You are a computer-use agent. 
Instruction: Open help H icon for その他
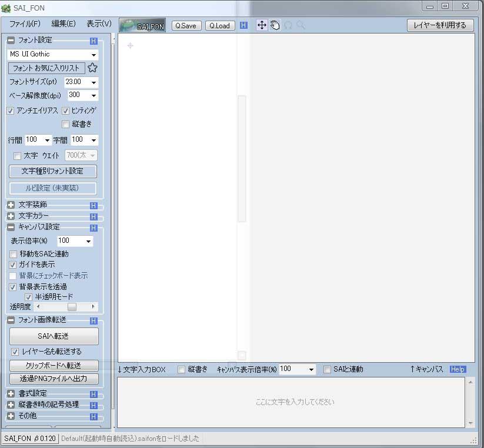click(x=94, y=417)
